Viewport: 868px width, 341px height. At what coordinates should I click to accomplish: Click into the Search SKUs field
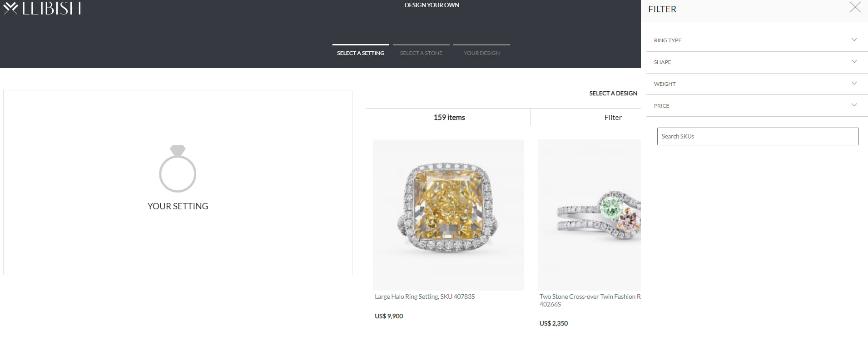click(758, 136)
